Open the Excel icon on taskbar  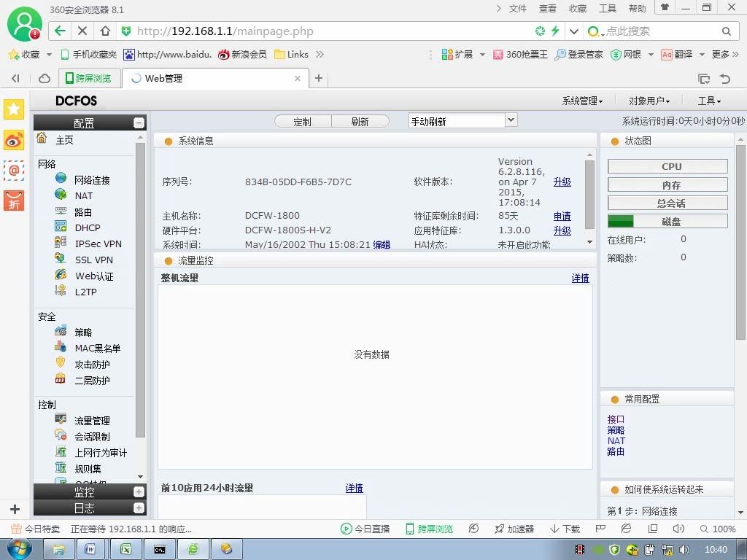(125, 550)
